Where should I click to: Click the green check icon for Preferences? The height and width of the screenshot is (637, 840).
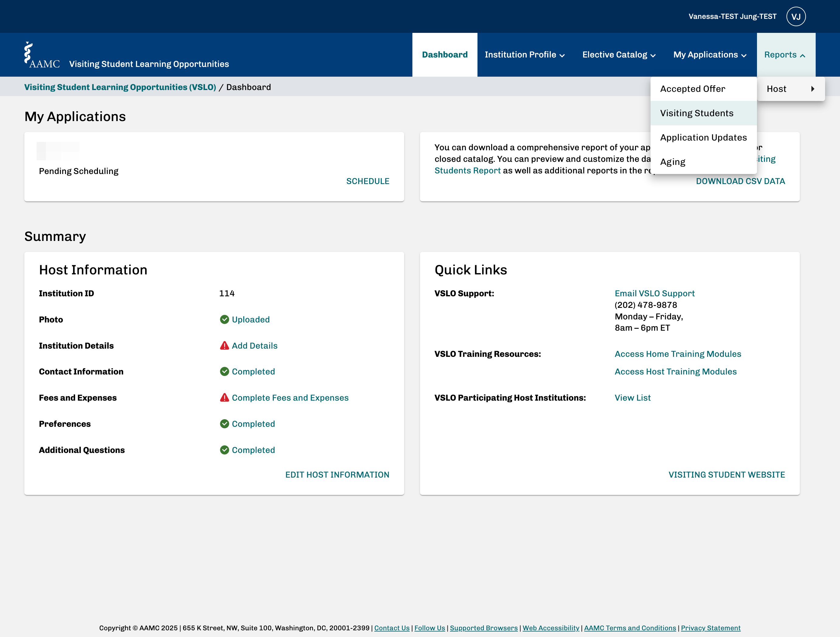224,423
